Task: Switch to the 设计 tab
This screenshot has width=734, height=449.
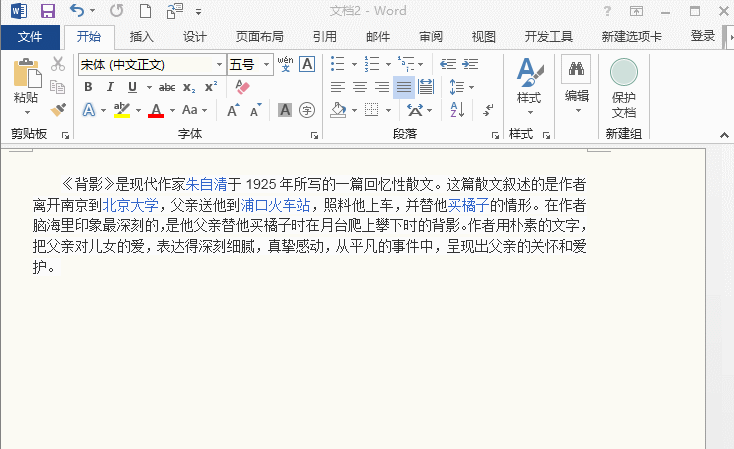Action: (x=195, y=37)
